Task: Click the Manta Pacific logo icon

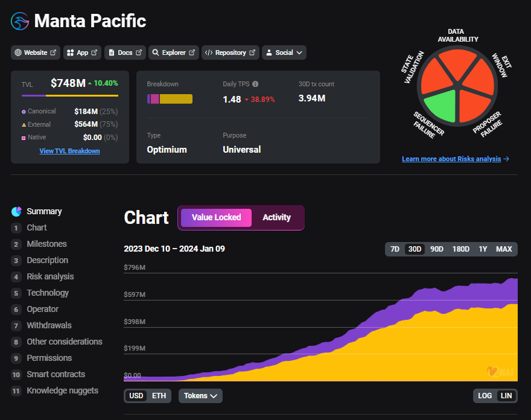Action: point(20,21)
